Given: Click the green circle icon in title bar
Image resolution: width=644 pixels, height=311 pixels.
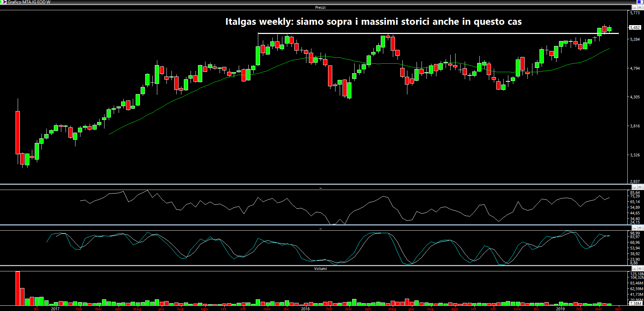Looking at the screenshot, I should click(x=1, y=2).
